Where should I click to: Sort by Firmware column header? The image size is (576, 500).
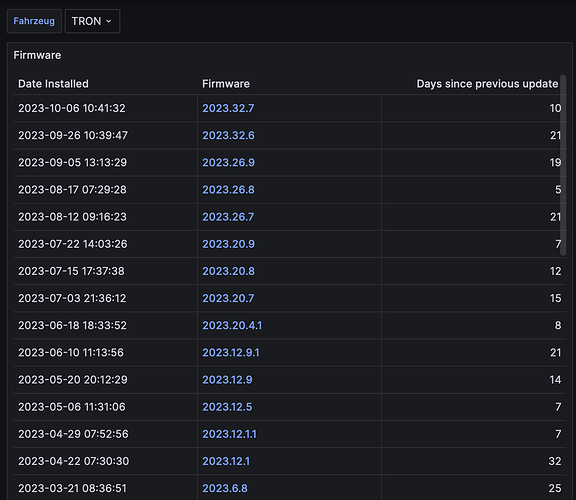pos(226,84)
